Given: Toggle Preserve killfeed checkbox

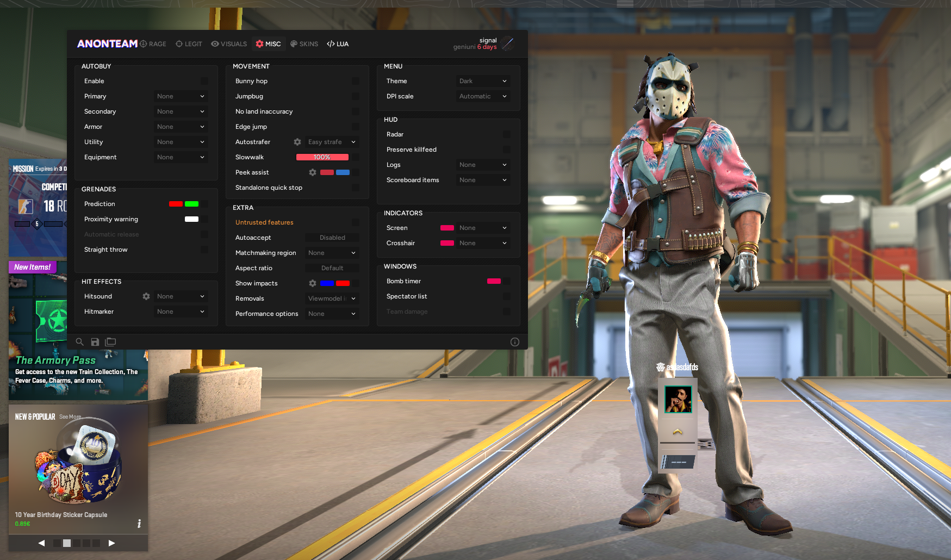Looking at the screenshot, I should point(507,150).
